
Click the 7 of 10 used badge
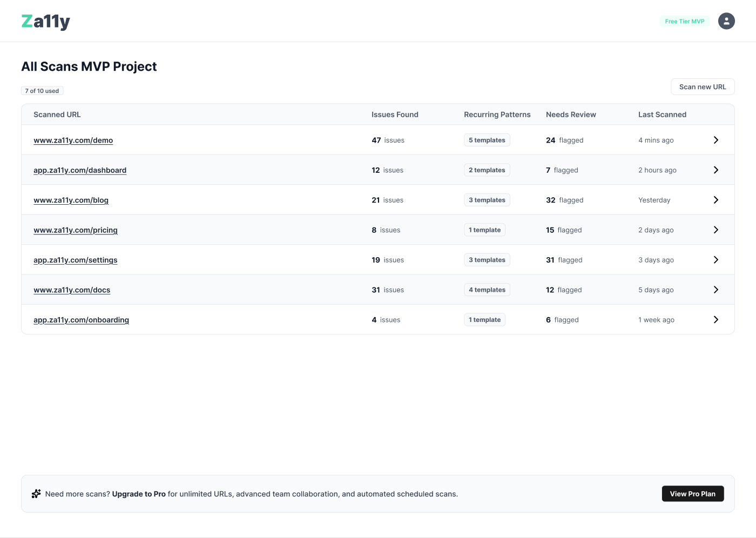[x=42, y=91]
